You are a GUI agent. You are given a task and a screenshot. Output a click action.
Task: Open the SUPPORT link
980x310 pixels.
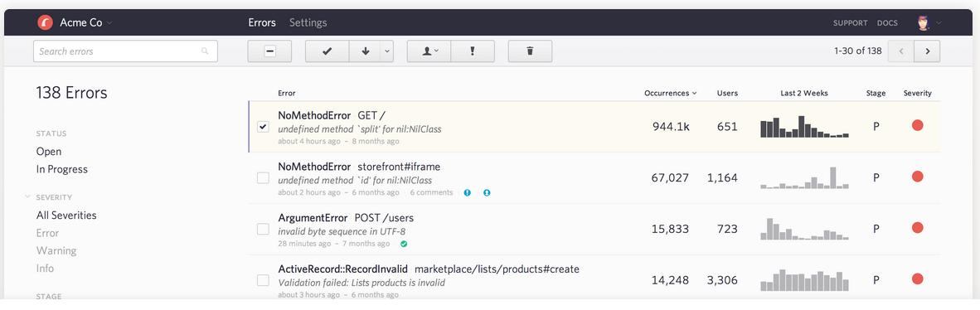(850, 23)
